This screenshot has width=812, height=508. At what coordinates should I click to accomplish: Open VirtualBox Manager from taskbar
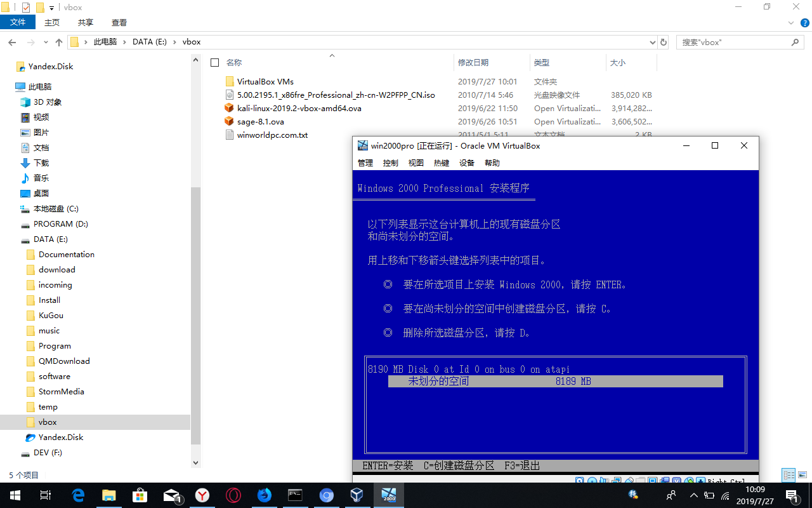pos(357,495)
